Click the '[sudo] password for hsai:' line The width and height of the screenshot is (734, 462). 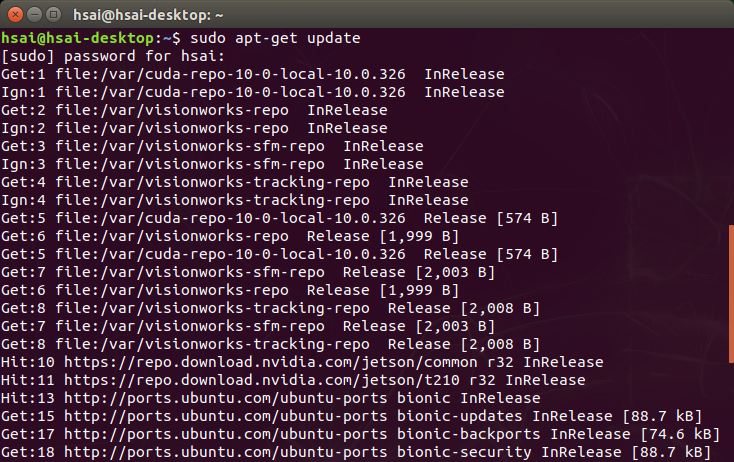(x=113, y=56)
